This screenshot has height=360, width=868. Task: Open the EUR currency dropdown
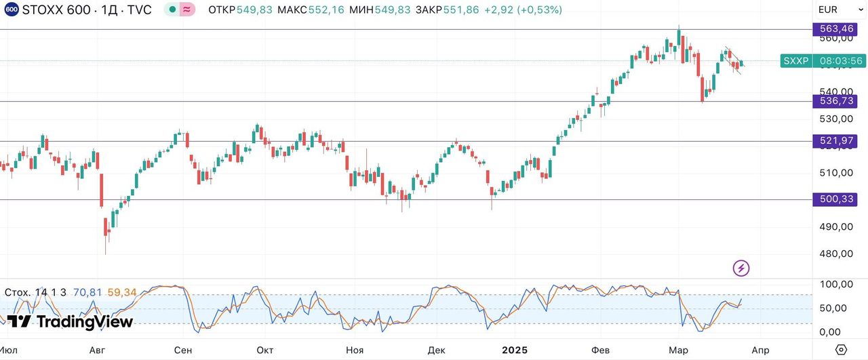[827, 9]
